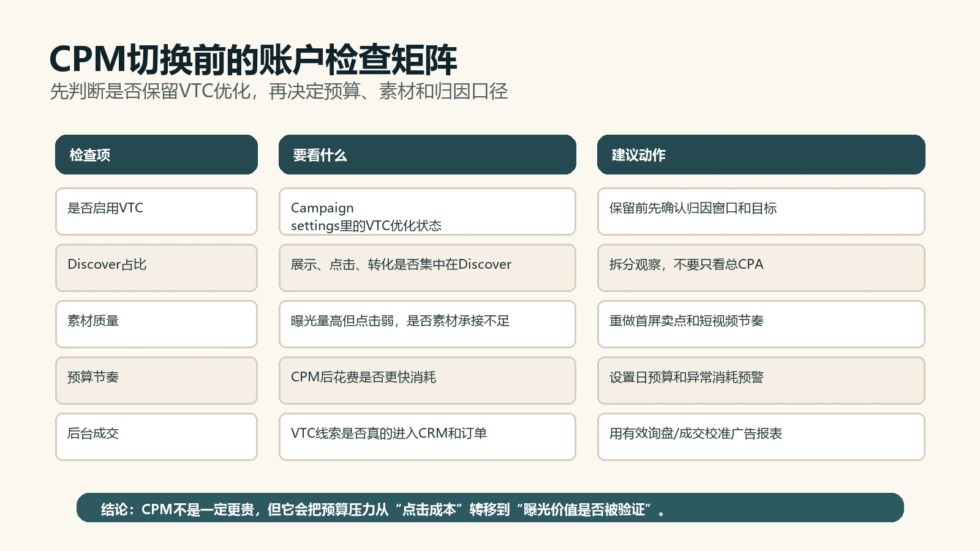Select the '检查项' column header
This screenshot has height=551, width=980.
tap(156, 155)
